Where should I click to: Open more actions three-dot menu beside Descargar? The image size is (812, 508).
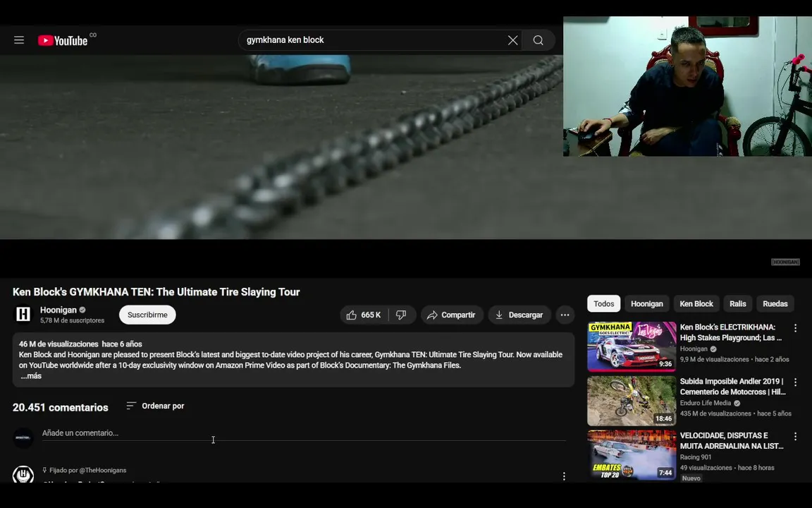pyautogui.click(x=565, y=315)
